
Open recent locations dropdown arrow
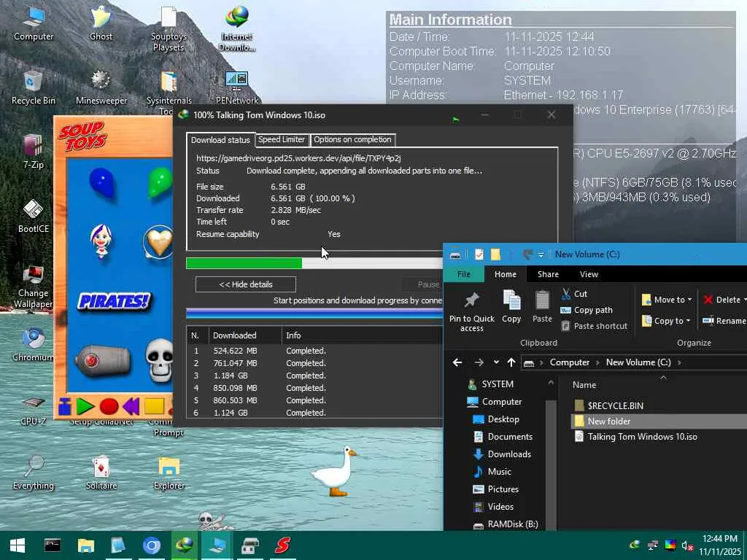click(x=496, y=362)
